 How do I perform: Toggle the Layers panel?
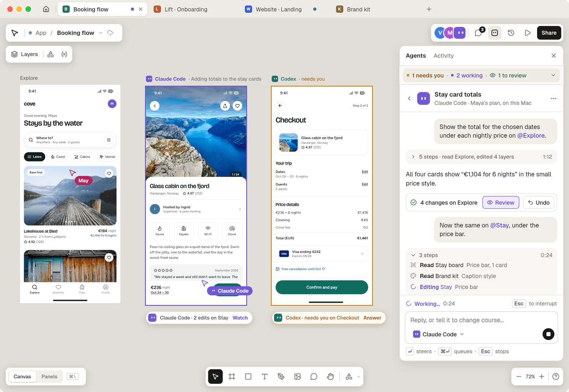point(25,54)
